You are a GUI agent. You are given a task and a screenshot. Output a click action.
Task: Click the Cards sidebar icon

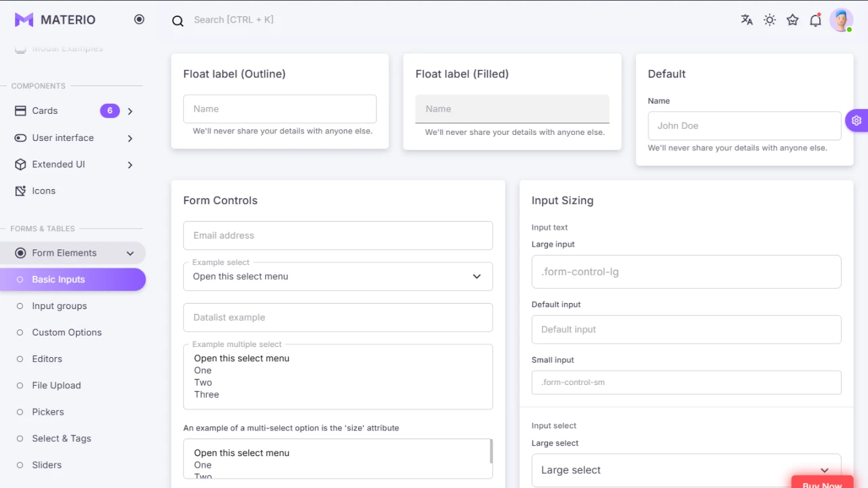point(19,110)
